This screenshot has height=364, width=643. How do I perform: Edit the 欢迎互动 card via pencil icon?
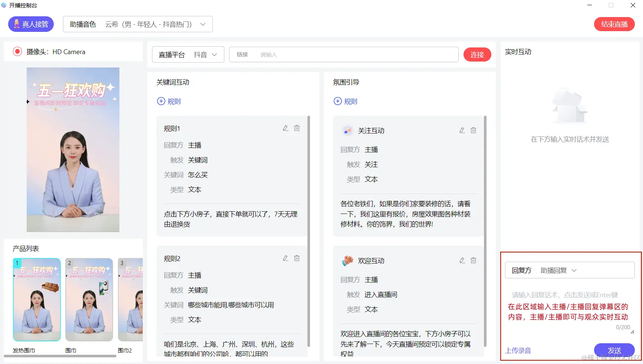pyautogui.click(x=462, y=261)
